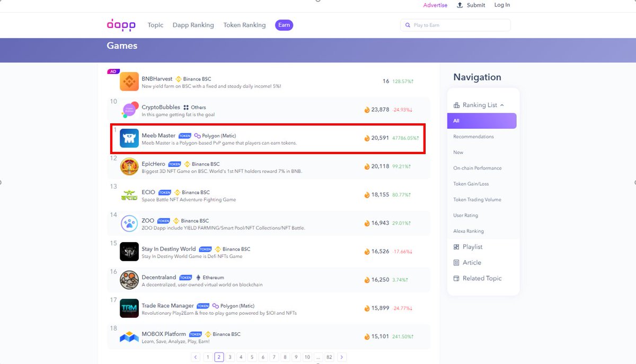Go to page 1

(x=208, y=357)
